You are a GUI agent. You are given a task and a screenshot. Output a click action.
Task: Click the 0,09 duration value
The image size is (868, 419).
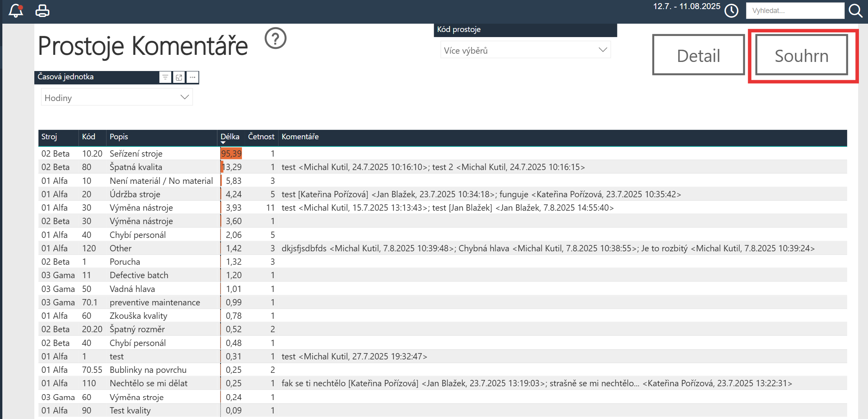234,410
